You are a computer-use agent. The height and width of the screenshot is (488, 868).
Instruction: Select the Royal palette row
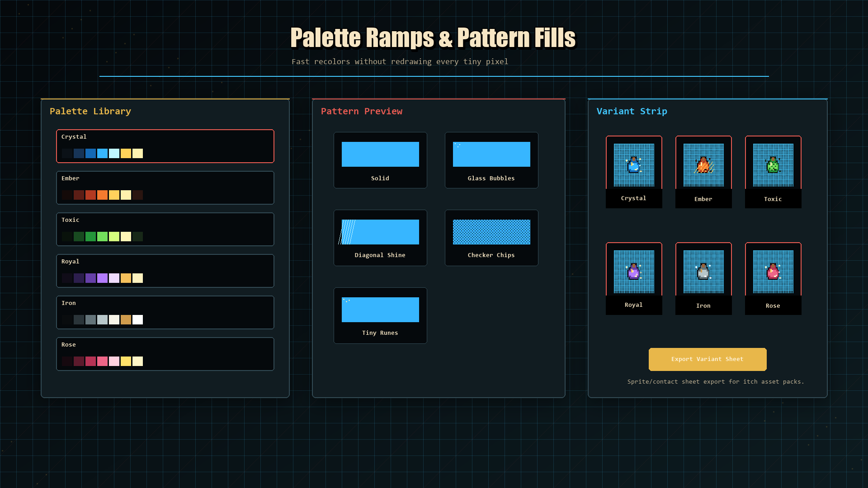[x=165, y=271]
